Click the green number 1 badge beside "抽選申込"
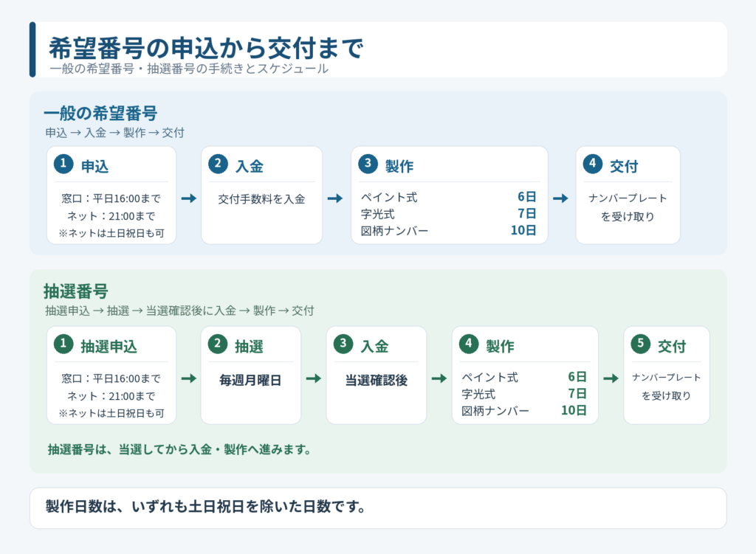This screenshot has width=756, height=554. pos(63,344)
